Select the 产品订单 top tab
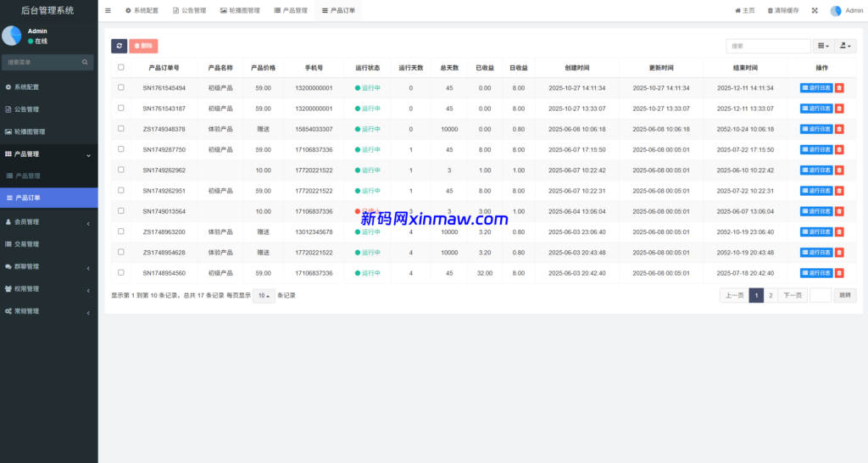The width and height of the screenshot is (868, 463). pos(338,10)
